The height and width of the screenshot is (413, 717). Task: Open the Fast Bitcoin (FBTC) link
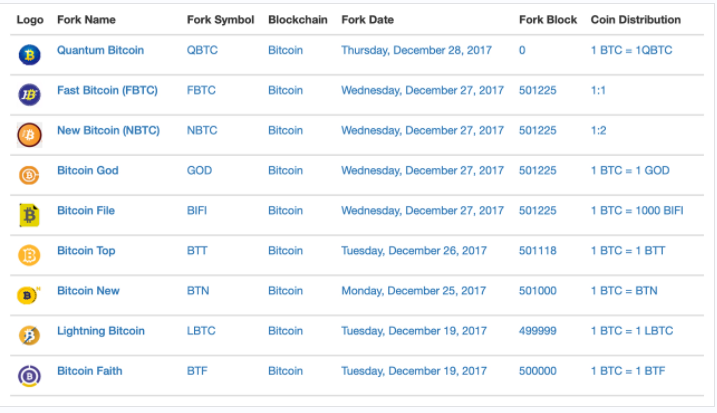[107, 90]
